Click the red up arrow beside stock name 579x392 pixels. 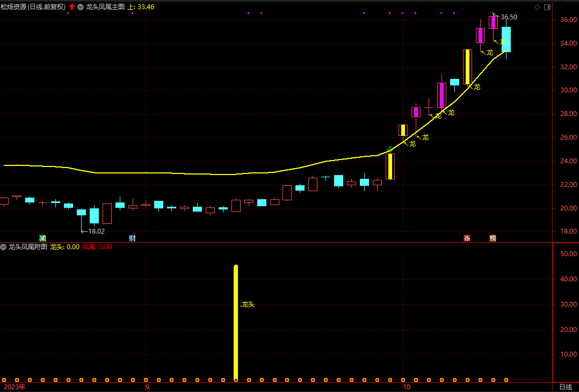click(x=72, y=7)
